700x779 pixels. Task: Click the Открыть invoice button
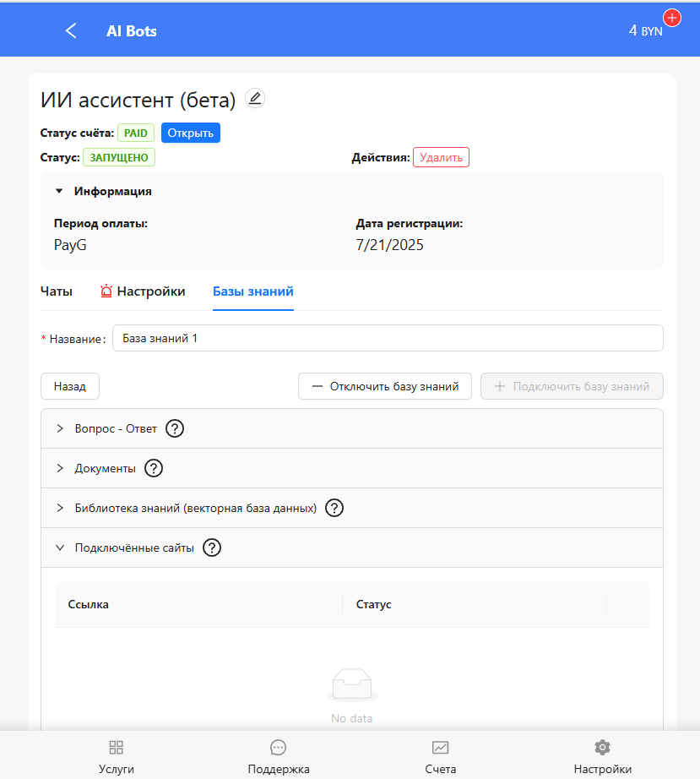tap(190, 133)
